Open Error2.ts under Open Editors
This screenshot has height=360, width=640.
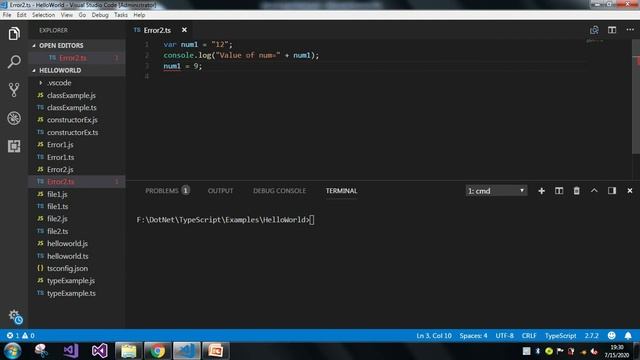(77, 58)
